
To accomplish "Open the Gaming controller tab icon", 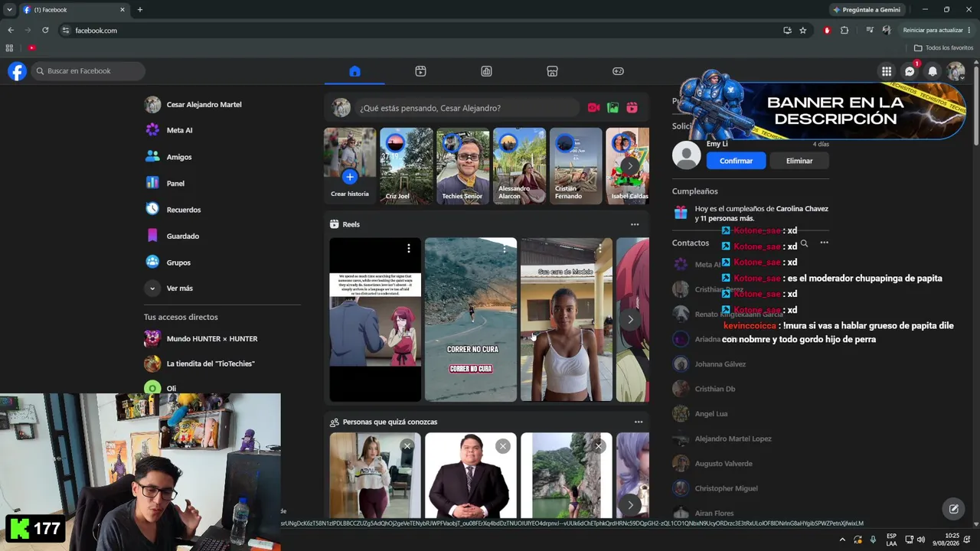I will point(618,71).
